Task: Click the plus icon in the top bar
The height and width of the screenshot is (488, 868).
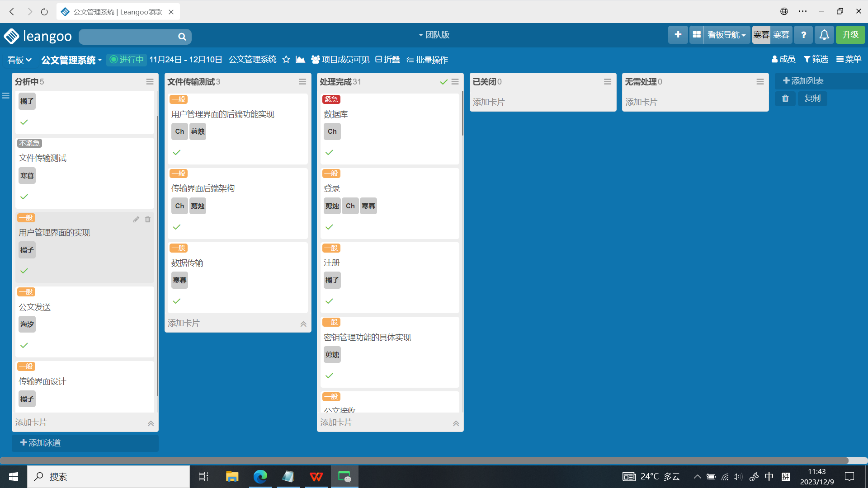Action: click(x=678, y=35)
